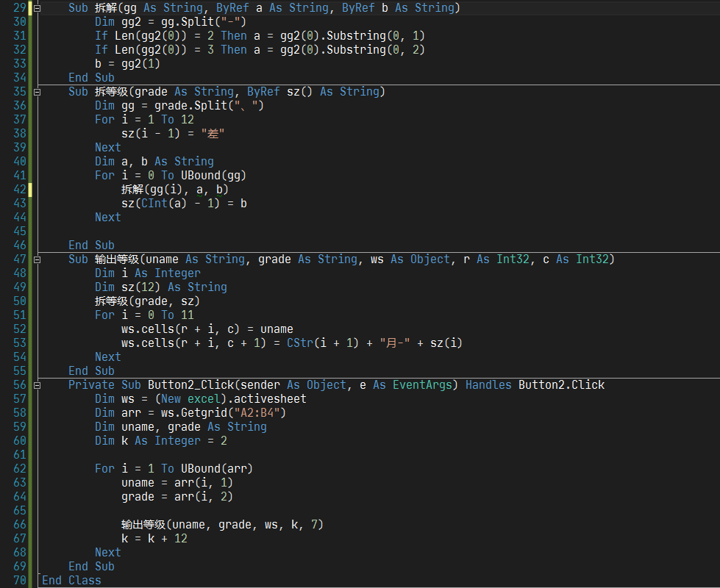
Task: Click 'c As Int32' parameter on line 47
Action: point(576,259)
